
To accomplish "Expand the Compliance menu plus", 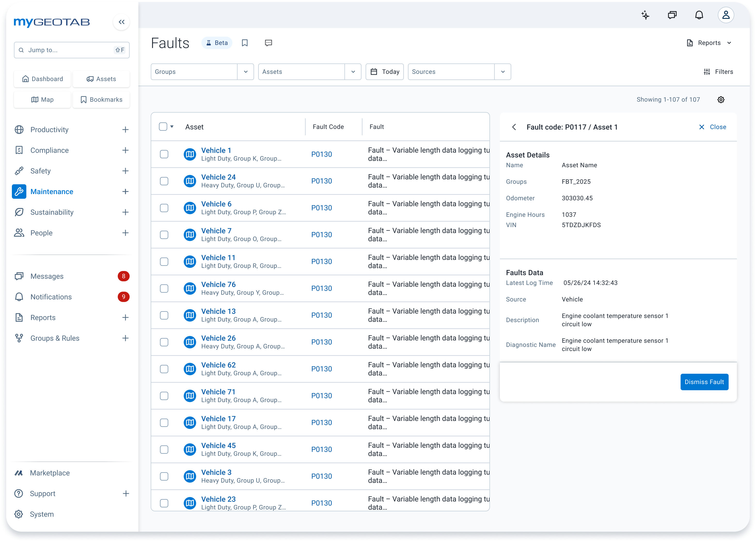I will 125,150.
